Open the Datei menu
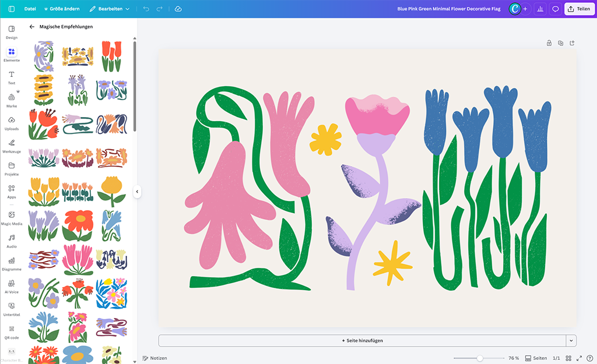Image resolution: width=597 pixels, height=364 pixels. point(30,9)
